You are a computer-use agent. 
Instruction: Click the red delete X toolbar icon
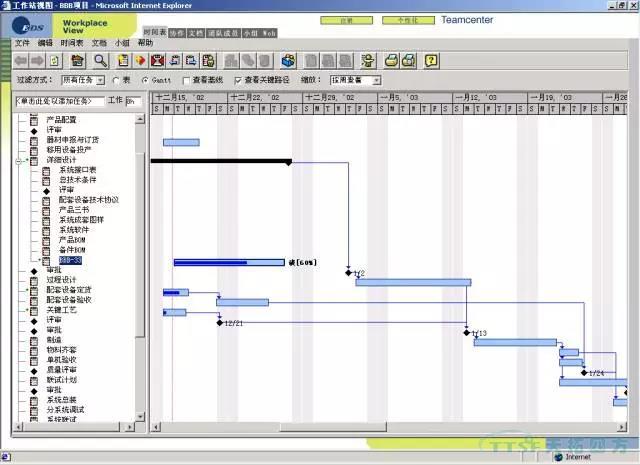tap(157, 60)
